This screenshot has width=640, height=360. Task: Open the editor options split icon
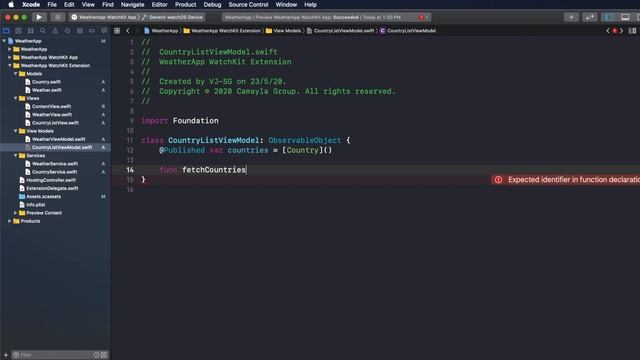pos(632,31)
